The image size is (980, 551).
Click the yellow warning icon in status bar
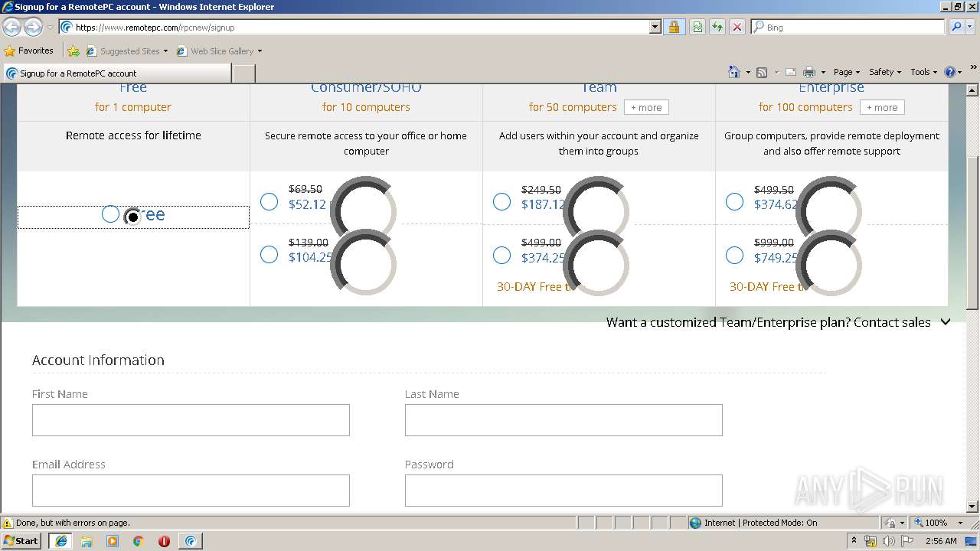pos(8,523)
